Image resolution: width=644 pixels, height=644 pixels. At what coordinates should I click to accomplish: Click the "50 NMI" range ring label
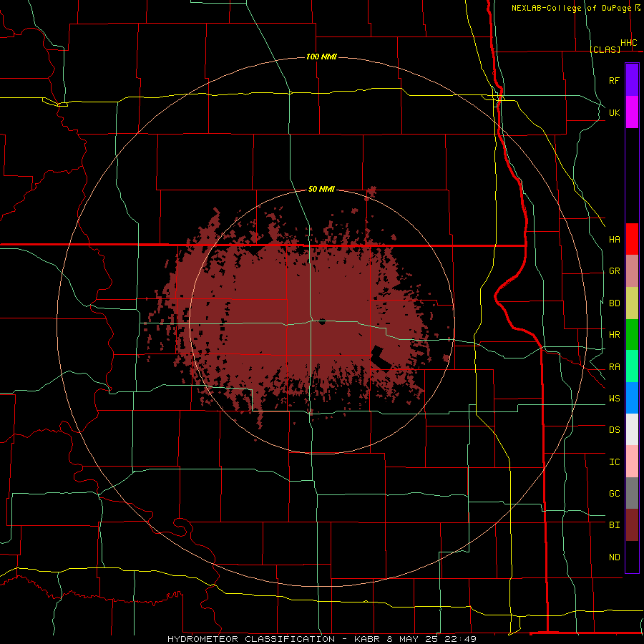[321, 189]
